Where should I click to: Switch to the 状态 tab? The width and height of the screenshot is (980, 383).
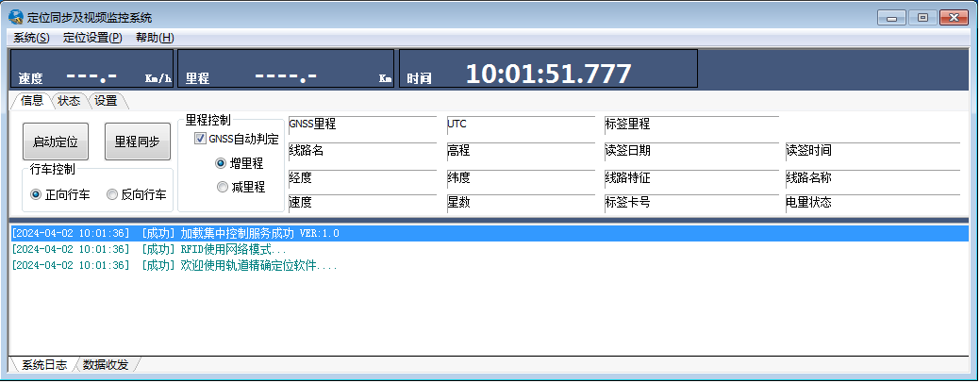[x=69, y=101]
